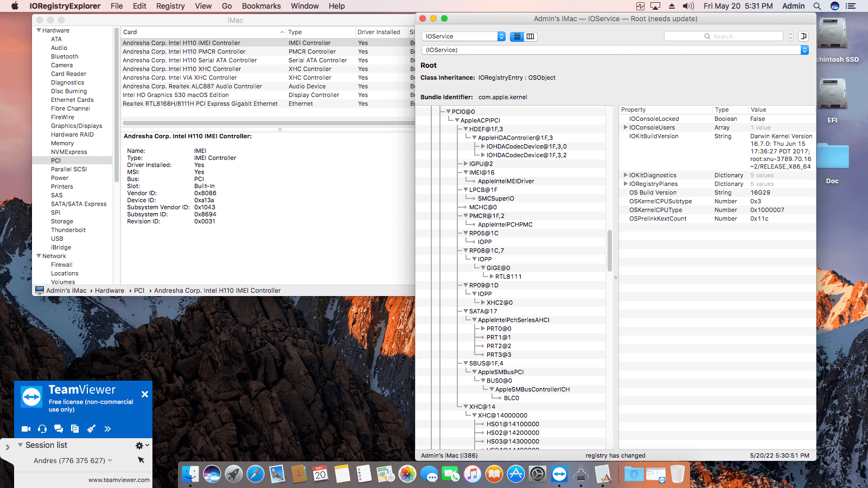Open the Go menu
This screenshot has height=488, width=868.
(x=227, y=6)
